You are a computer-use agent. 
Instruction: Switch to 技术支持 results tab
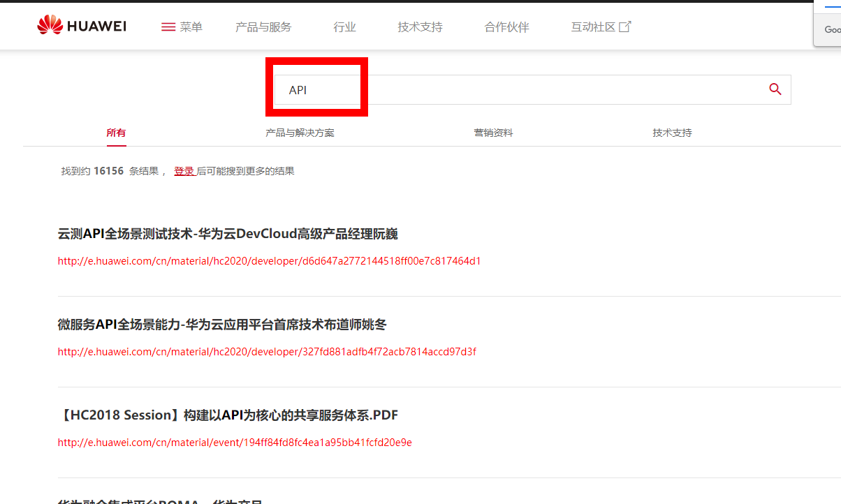pos(672,133)
